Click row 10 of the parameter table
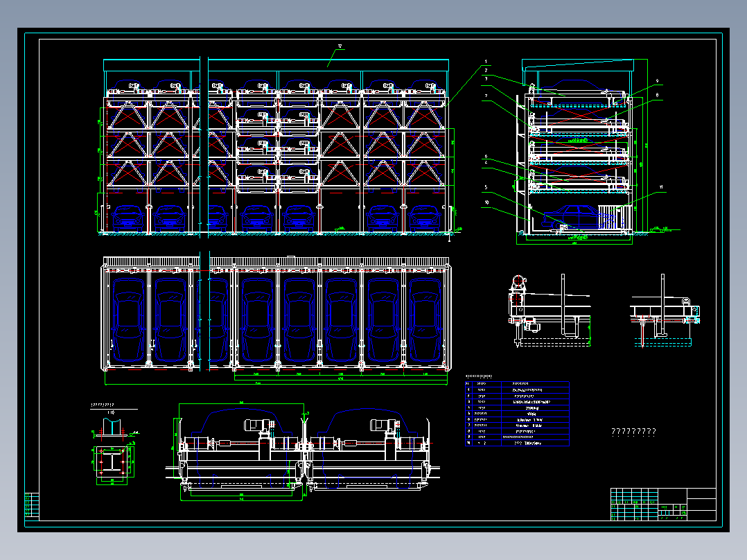This screenshot has height=560, width=747. click(x=517, y=444)
